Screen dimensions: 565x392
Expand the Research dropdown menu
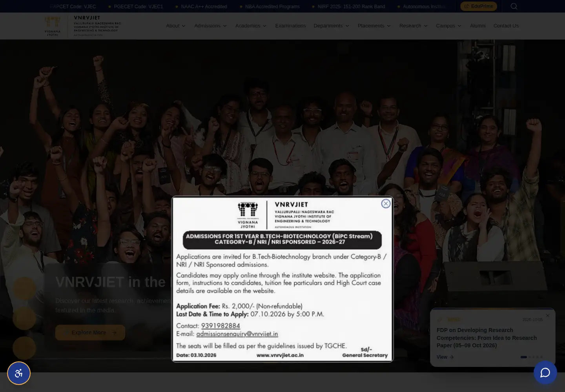pos(414,26)
